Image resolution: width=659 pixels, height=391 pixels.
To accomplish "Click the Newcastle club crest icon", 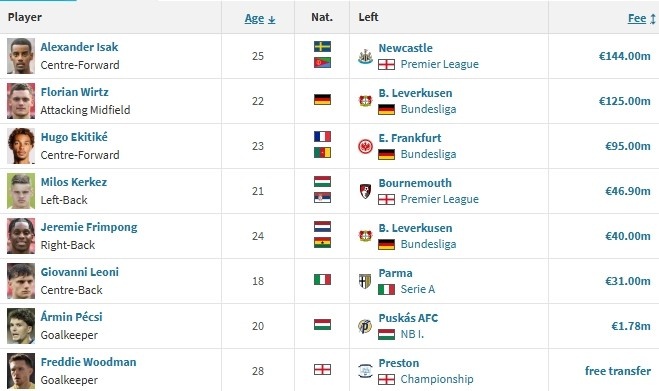I will tap(365, 56).
